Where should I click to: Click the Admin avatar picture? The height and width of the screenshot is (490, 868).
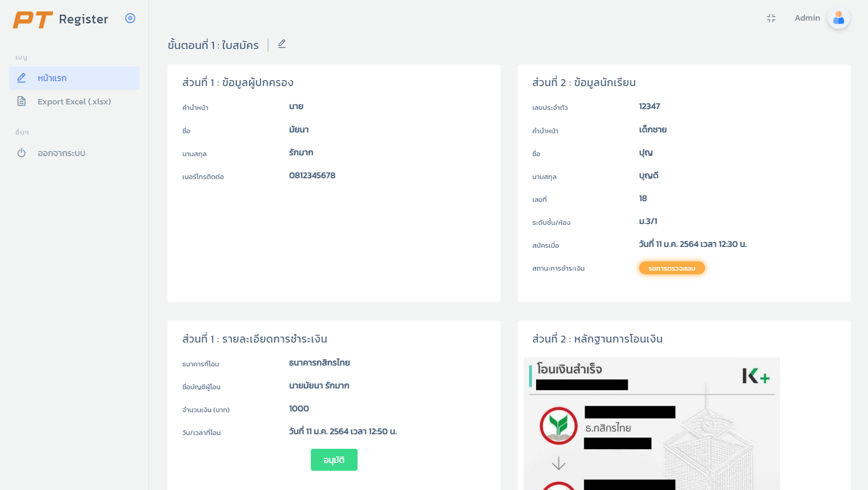pyautogui.click(x=839, y=18)
